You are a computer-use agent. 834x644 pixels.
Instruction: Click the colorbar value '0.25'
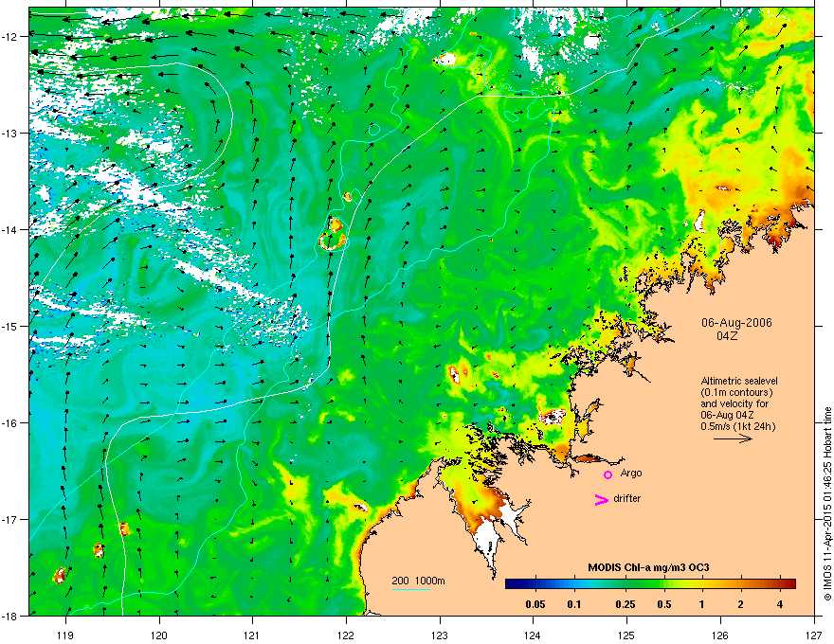click(625, 604)
